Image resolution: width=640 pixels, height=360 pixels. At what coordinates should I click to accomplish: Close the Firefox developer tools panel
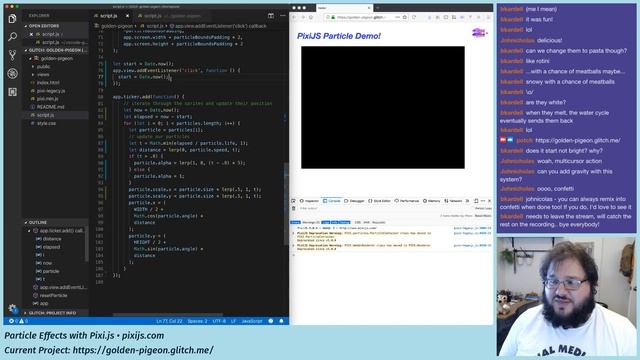point(489,201)
